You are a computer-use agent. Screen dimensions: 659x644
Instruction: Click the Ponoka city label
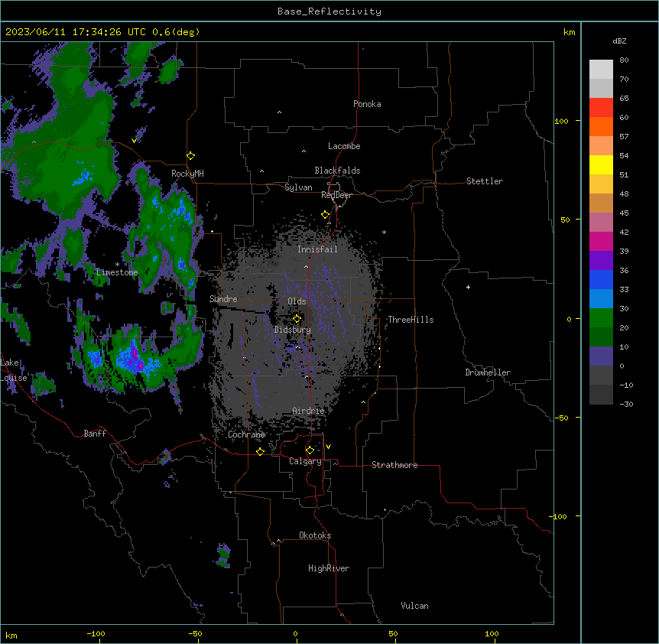(x=367, y=104)
